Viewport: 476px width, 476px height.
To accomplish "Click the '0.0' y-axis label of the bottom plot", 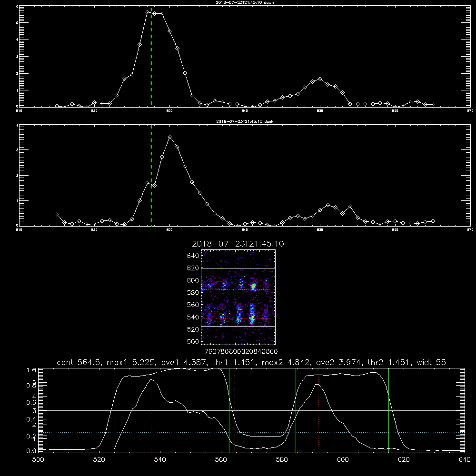I will tap(31, 451).
